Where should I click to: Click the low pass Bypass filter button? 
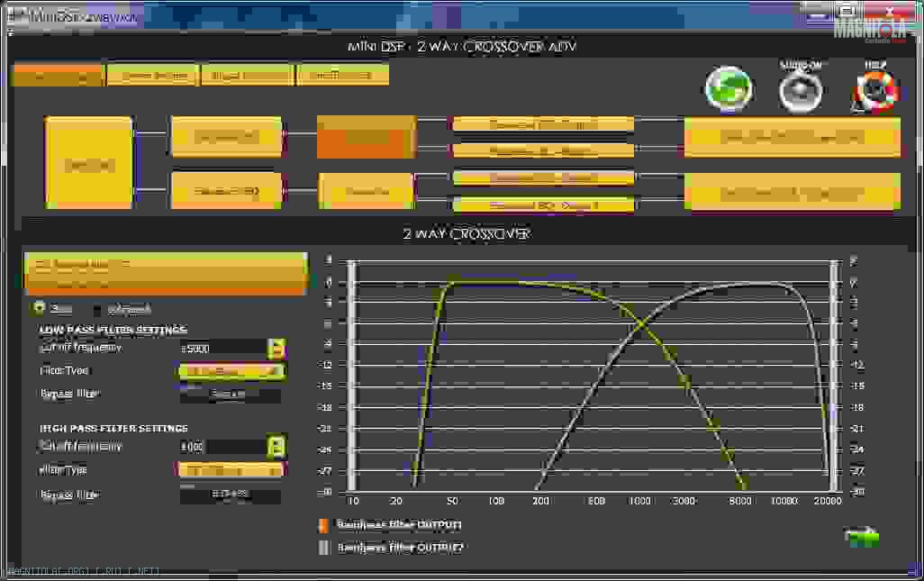(230, 394)
